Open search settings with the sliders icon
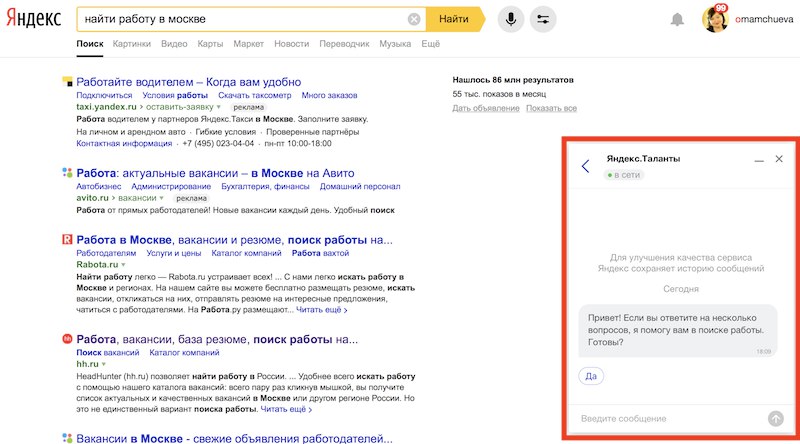Image resolution: width=800 pixels, height=444 pixels. 543,19
